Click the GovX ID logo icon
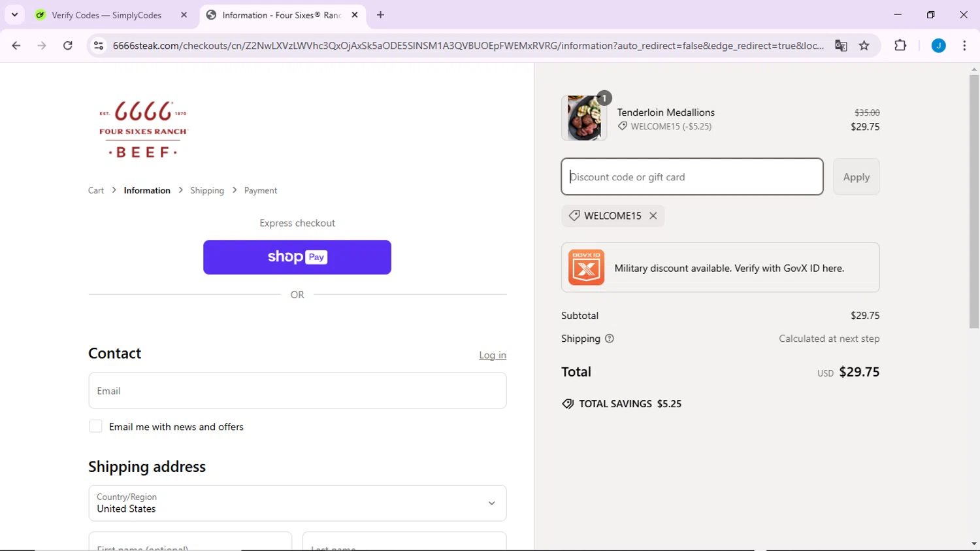Image resolution: width=980 pixels, height=551 pixels. tap(586, 267)
